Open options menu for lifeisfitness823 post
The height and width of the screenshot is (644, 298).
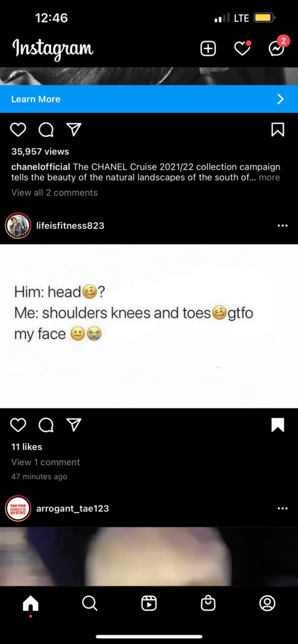[282, 226]
